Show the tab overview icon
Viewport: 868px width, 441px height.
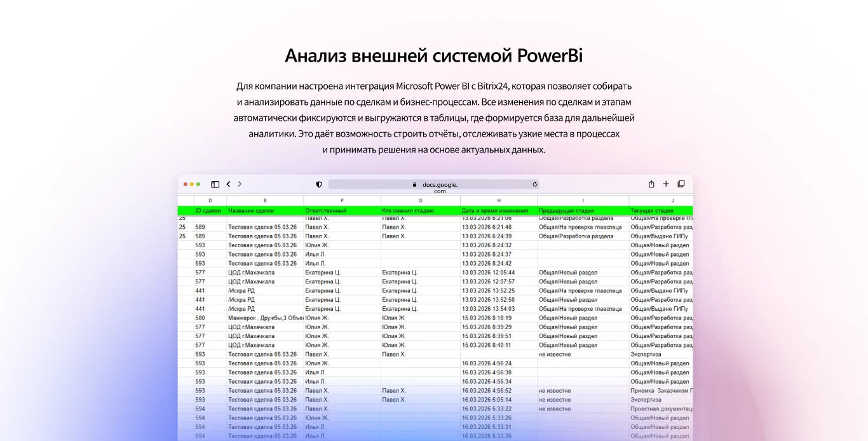pyautogui.click(x=681, y=184)
